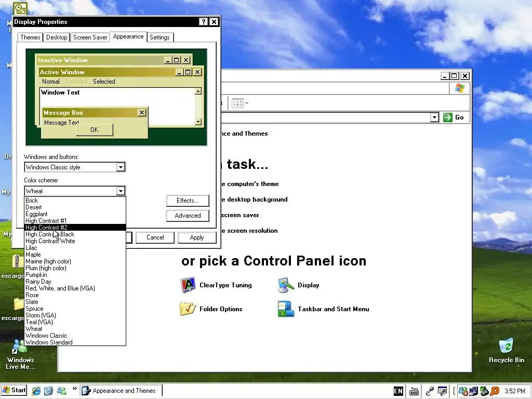This screenshot has width=532, height=399.
Task: Click the handwriting pad icon in language bar
Action: coord(442,391)
